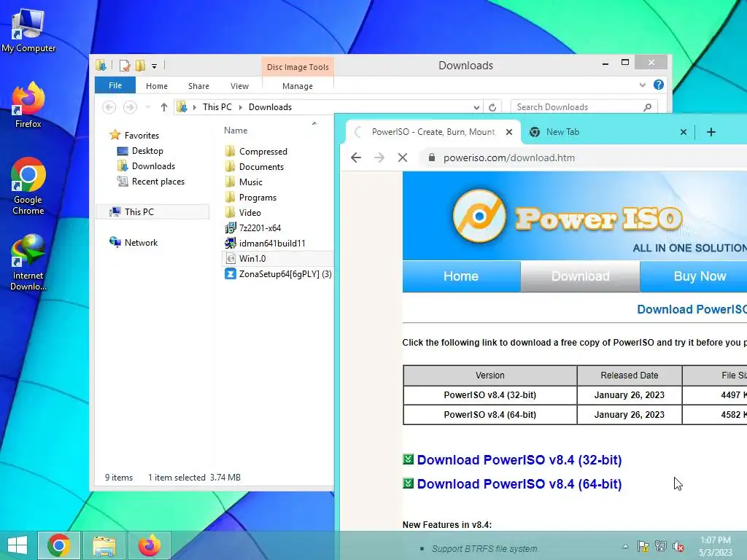Go up one folder level in Explorer
This screenshot has height=560, width=747.
[164, 107]
